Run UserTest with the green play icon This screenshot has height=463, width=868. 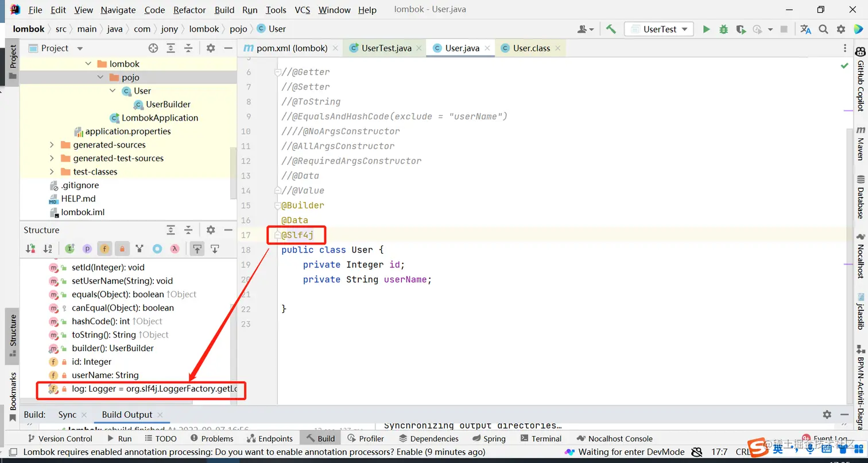point(706,29)
